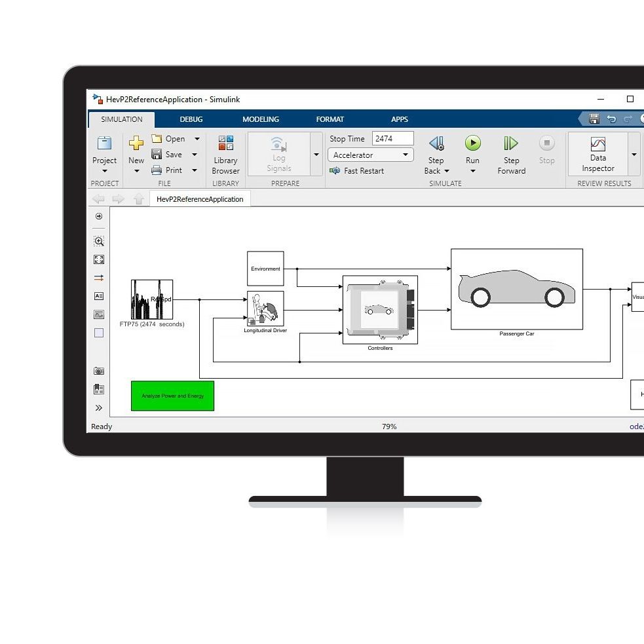Click the Stop Time field showing 2474
This screenshot has width=644, height=644.
[x=392, y=138]
